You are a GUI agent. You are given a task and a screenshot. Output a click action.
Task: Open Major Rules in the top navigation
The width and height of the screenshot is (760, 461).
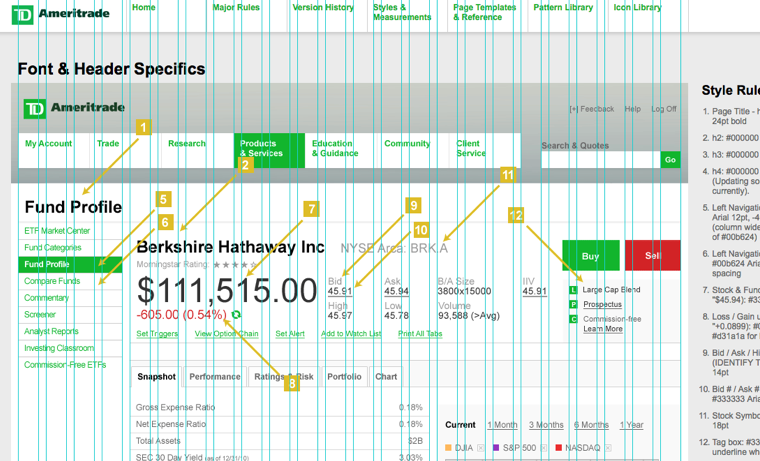[x=236, y=7]
